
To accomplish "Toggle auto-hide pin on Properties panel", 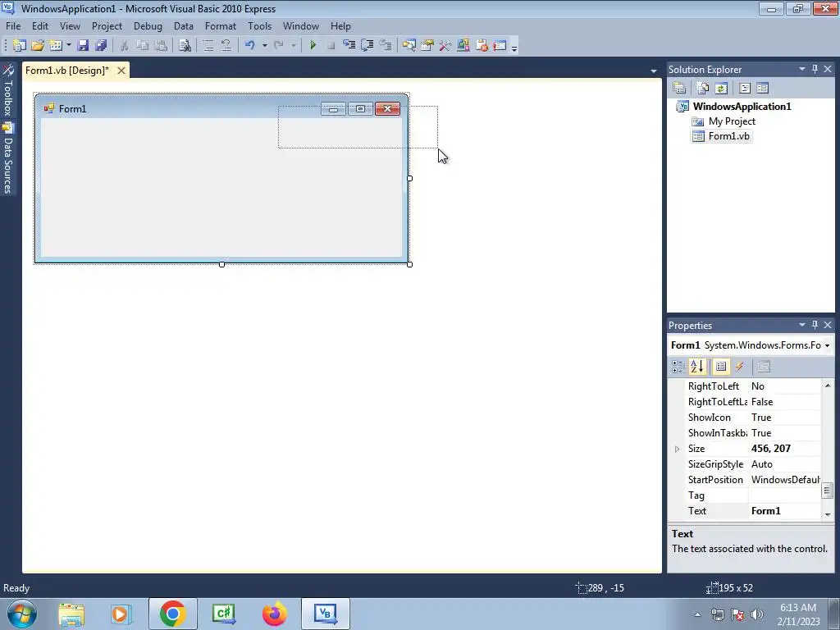I will click(x=815, y=325).
